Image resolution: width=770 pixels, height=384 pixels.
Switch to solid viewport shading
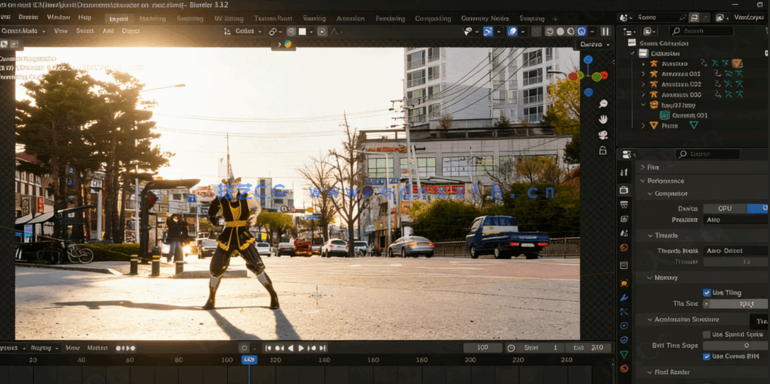click(560, 31)
